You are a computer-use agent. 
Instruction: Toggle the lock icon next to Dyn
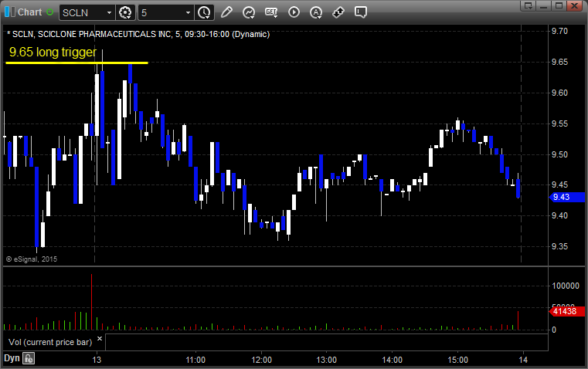(29, 358)
